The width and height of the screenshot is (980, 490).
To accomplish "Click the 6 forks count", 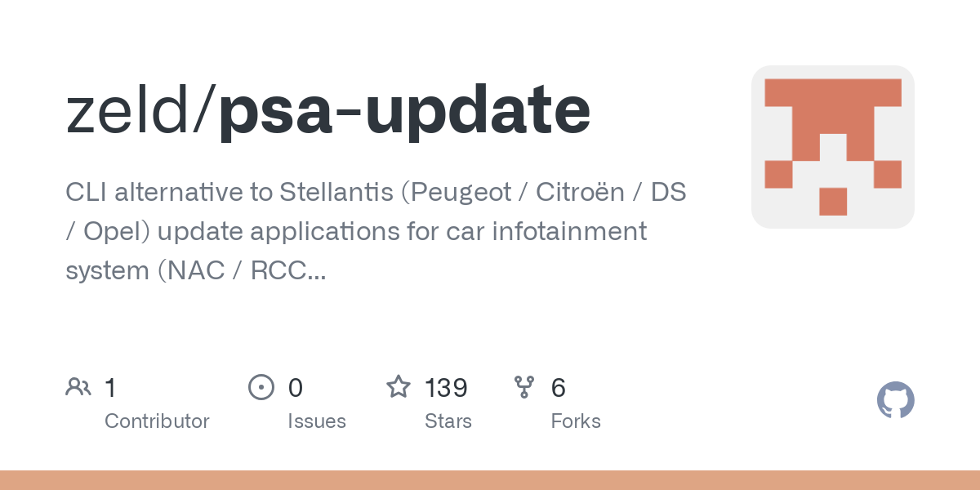I will (x=559, y=388).
